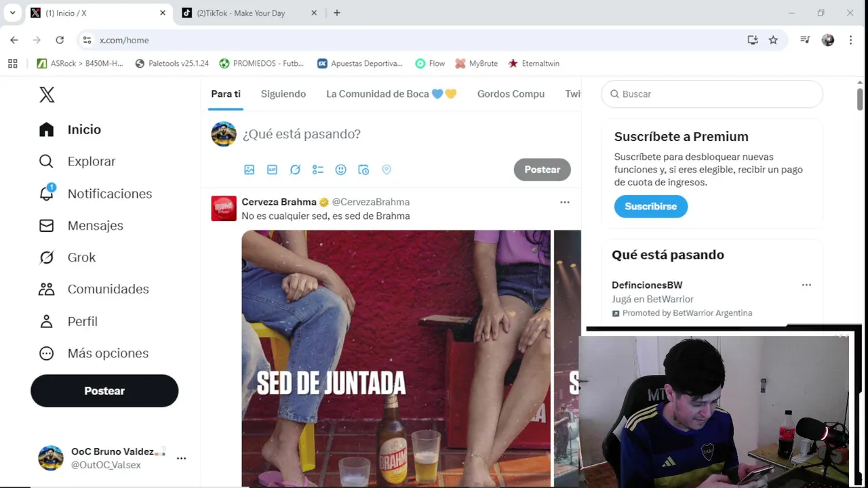Open Cerveza Brahma profile avatar
This screenshot has width=868, height=488.
click(224, 209)
